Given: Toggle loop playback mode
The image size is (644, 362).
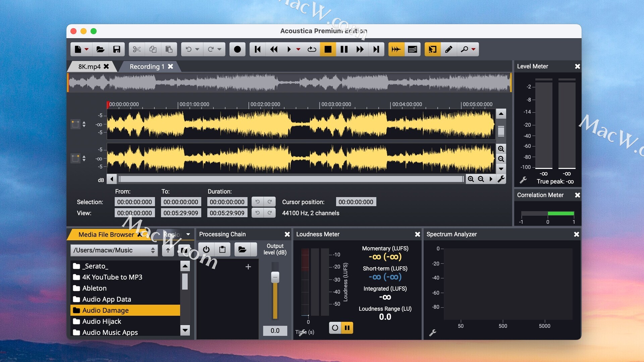Looking at the screenshot, I should (x=312, y=50).
